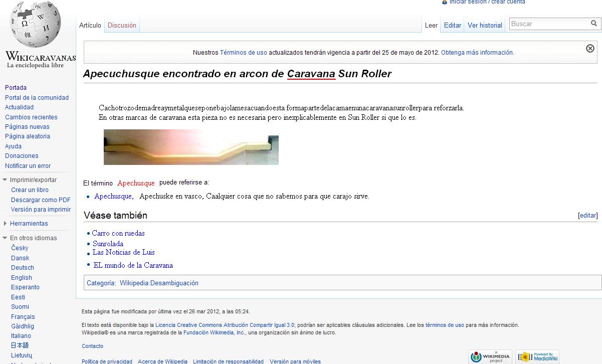Click the Powered by MediaWiki badge
Image resolution: width=602 pixels, height=364 pixels.
tap(537, 356)
